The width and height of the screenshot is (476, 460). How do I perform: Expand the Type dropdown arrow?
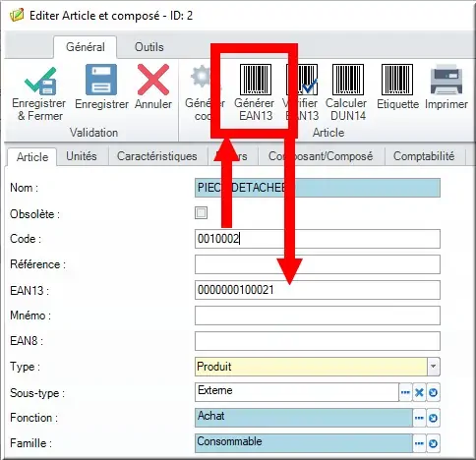coord(433,367)
